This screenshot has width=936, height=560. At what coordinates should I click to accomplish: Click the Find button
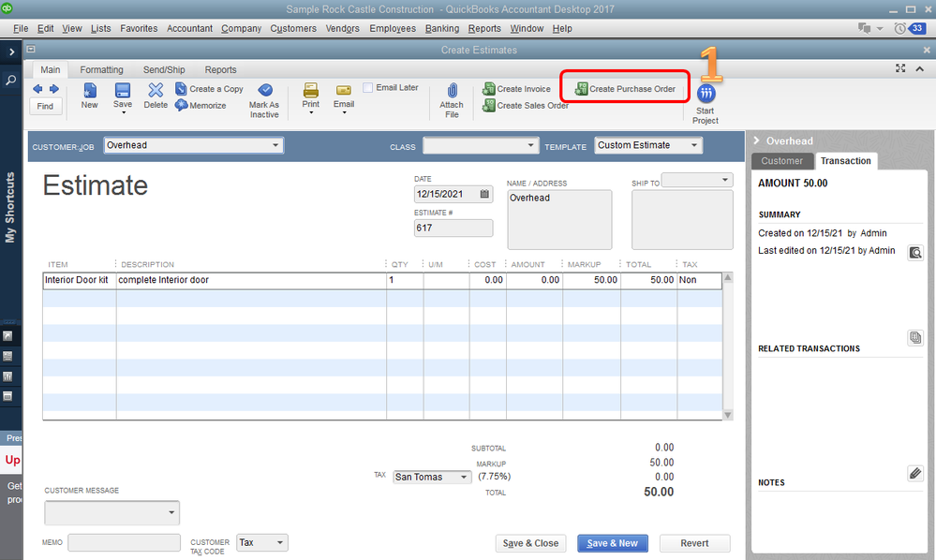[x=45, y=106]
